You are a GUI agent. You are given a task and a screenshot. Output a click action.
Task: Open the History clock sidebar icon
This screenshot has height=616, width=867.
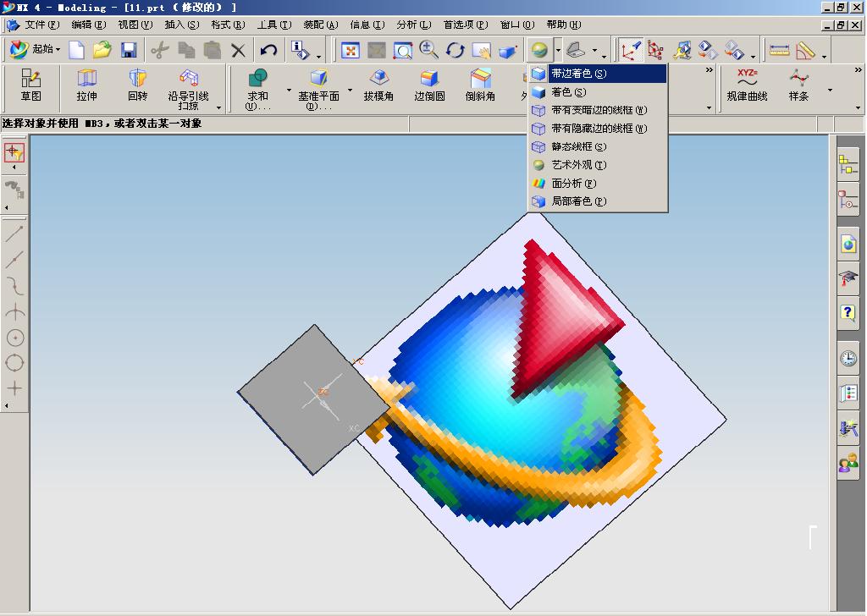coord(848,358)
